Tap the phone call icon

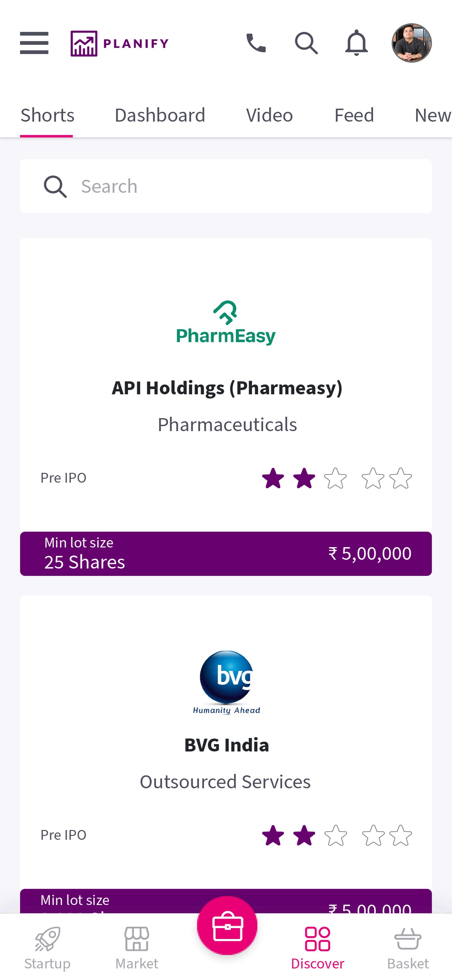click(256, 43)
